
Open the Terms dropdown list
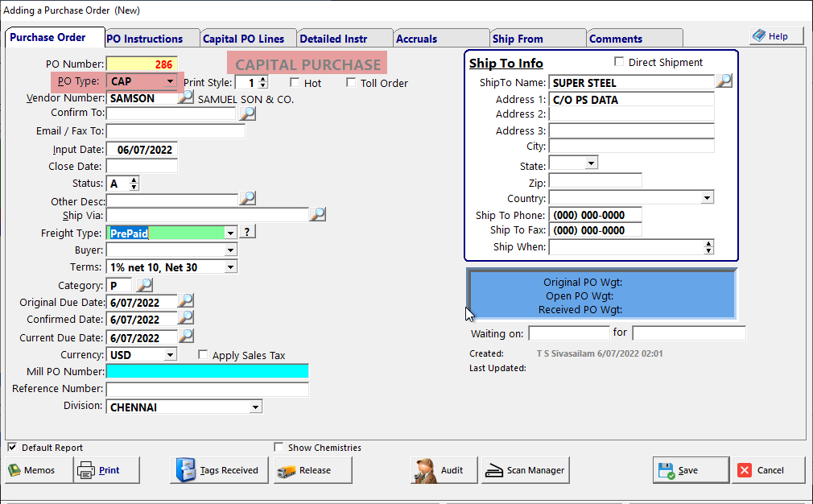(231, 267)
